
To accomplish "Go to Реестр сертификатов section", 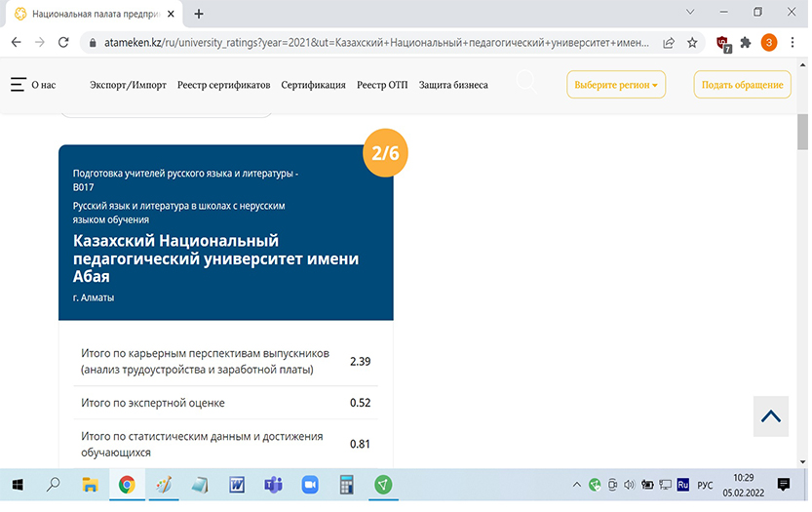I will coord(223,85).
